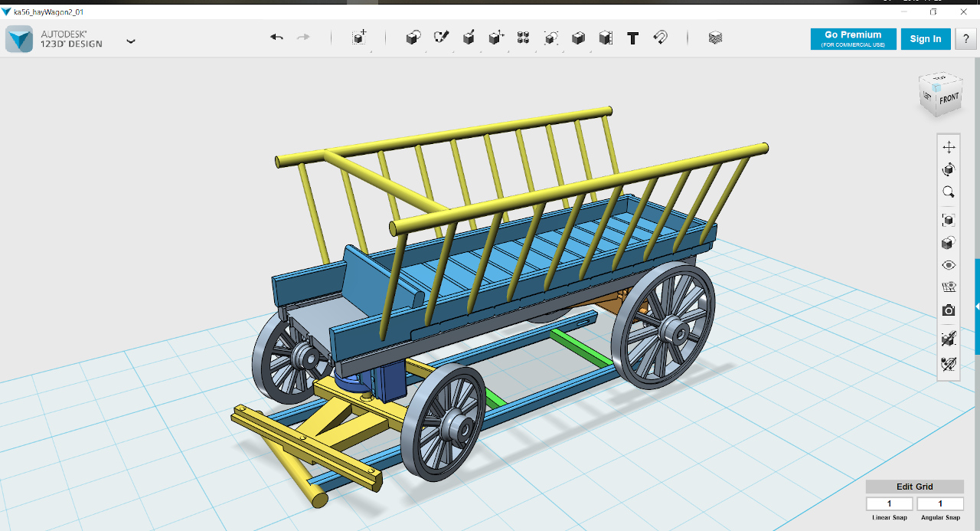Open the Transform tool
980x531 pixels.
point(358,38)
